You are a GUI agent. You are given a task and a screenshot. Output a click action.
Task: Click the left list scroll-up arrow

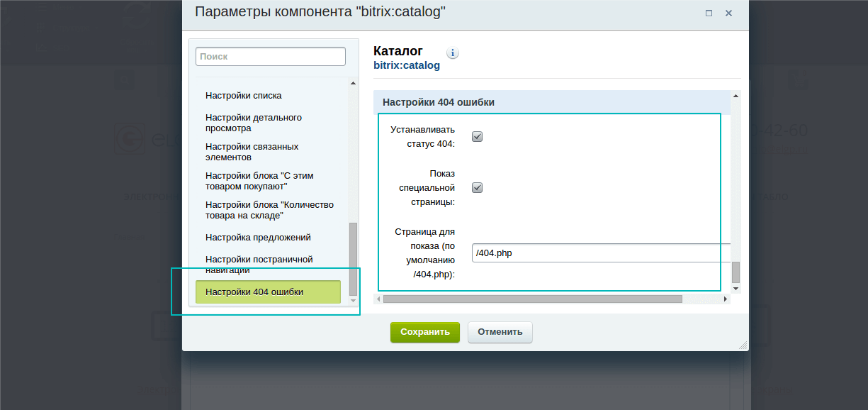point(353,83)
